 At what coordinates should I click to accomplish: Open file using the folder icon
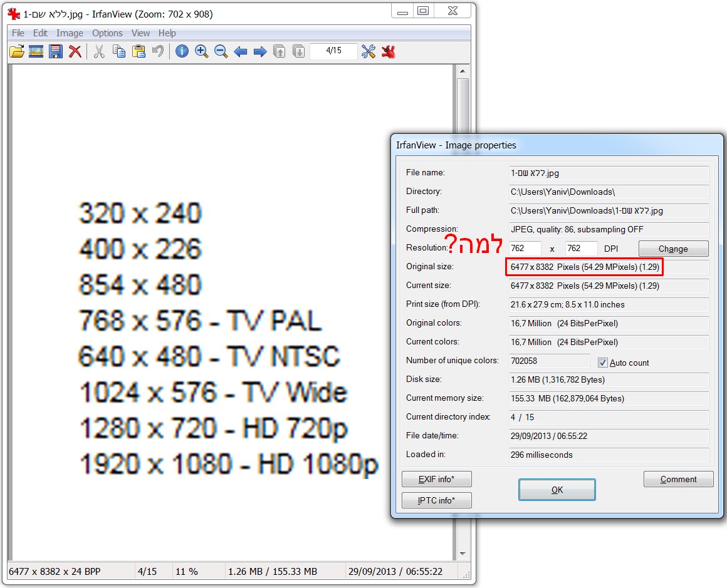17,51
